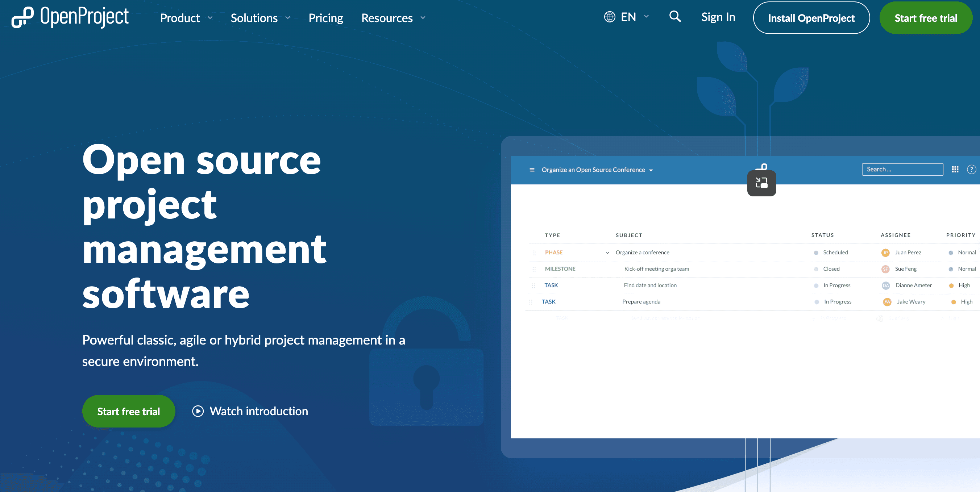Screen dimensions: 980x492
Task: Open the EN language dropdown chevron
Action: (646, 17)
